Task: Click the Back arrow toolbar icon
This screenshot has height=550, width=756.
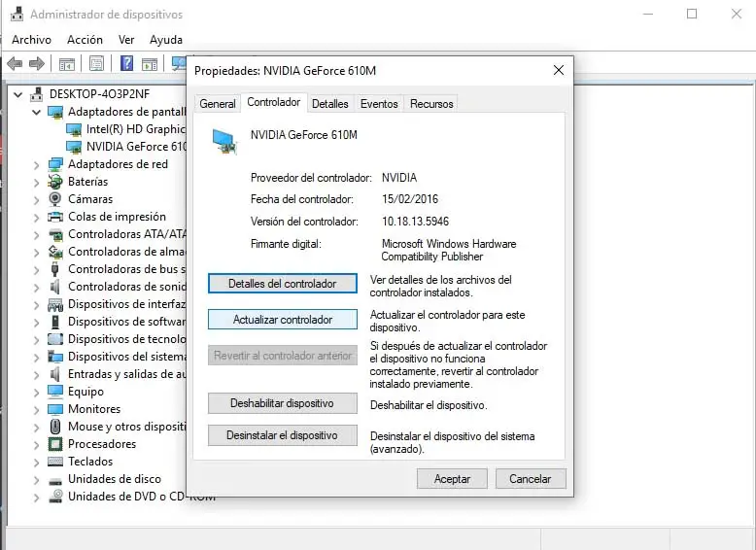Action: click(x=15, y=63)
